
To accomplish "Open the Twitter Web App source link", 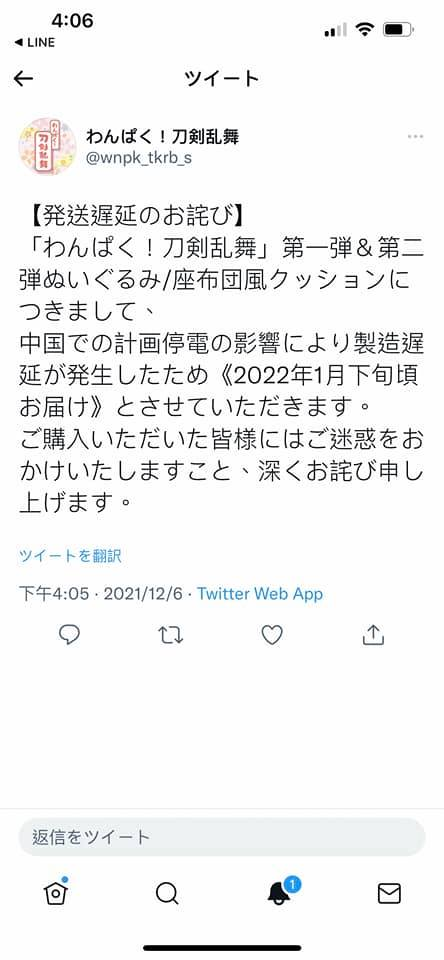I will pos(260,594).
